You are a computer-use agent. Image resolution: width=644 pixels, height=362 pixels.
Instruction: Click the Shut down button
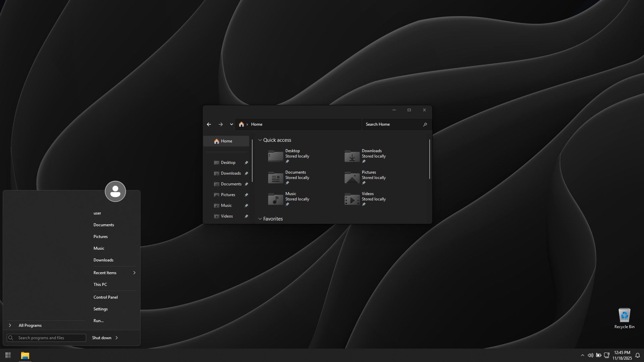coord(102,338)
